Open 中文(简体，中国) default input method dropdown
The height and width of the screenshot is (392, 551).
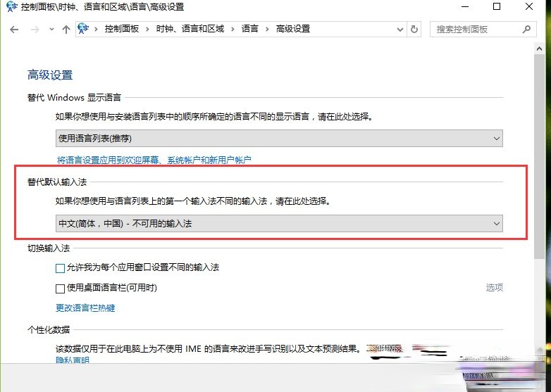(279, 224)
